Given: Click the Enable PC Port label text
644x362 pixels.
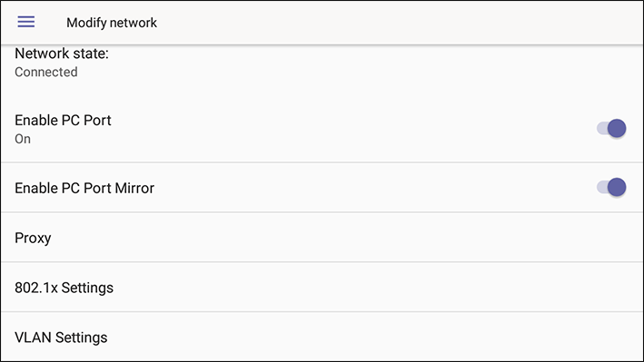Looking at the screenshot, I should [x=63, y=121].
